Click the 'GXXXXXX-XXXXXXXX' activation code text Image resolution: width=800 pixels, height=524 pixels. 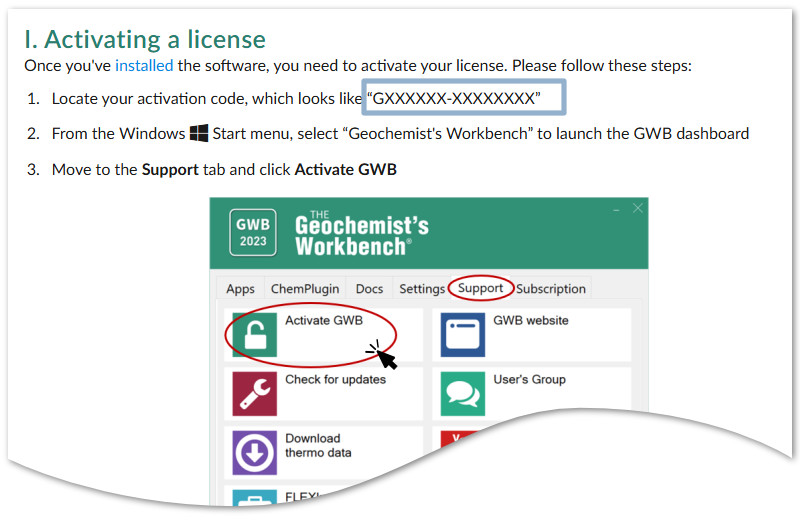point(454,98)
